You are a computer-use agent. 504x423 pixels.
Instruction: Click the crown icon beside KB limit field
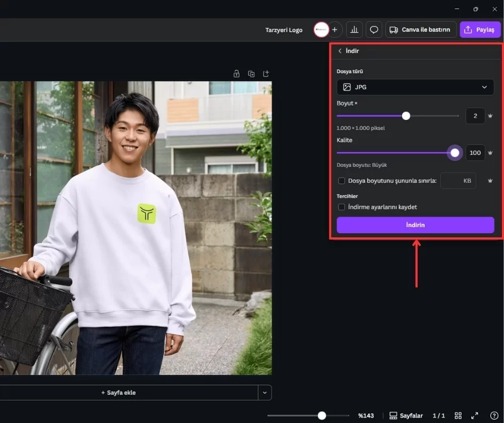[490, 181]
